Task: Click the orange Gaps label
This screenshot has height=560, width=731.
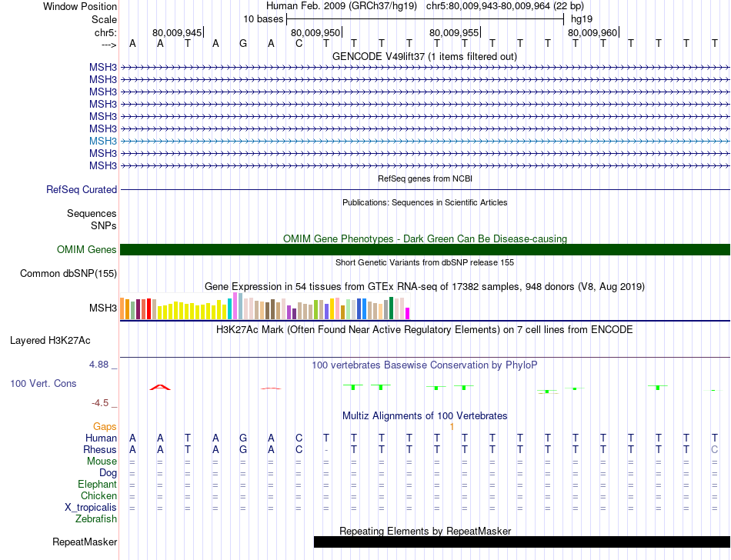Action: [105, 427]
